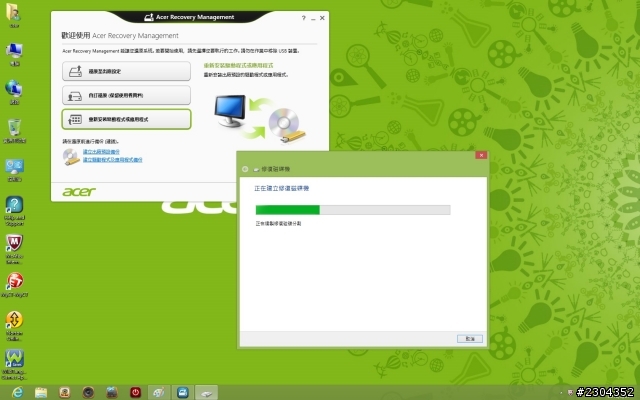Open the create factory default backup link

tap(101, 152)
